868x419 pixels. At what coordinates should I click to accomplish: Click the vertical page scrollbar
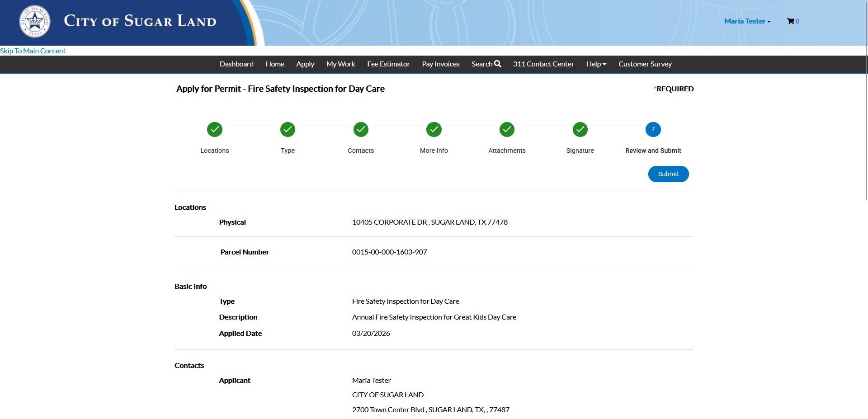pos(866,99)
